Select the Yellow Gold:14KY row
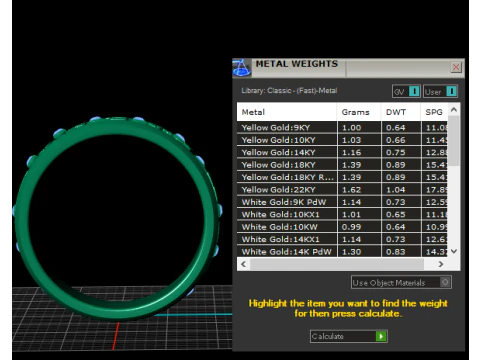The height and width of the screenshot is (360, 480). [342, 152]
